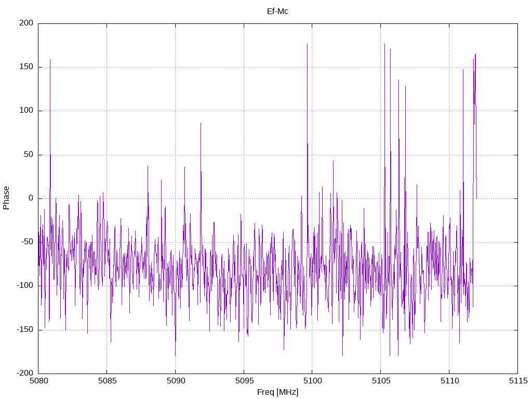Click y-axis tick label -100
This screenshot has width=532, height=399.
pos(25,286)
